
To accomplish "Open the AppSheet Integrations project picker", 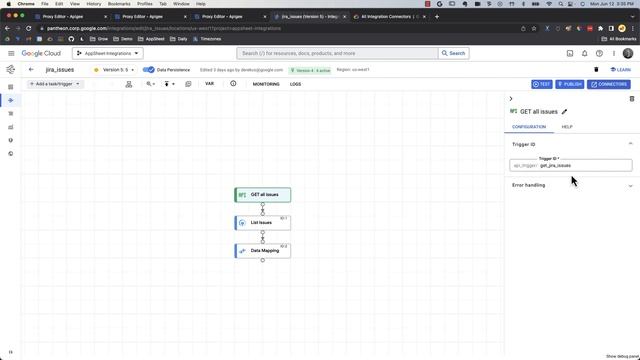I will 108,53.
